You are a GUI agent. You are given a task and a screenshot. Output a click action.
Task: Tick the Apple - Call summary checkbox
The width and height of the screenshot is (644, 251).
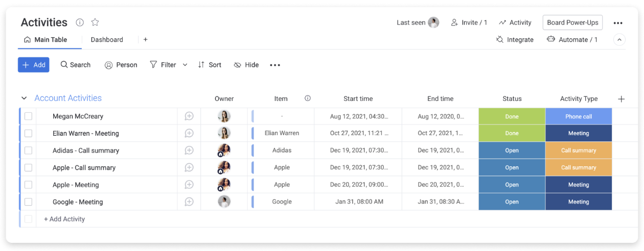(x=28, y=168)
